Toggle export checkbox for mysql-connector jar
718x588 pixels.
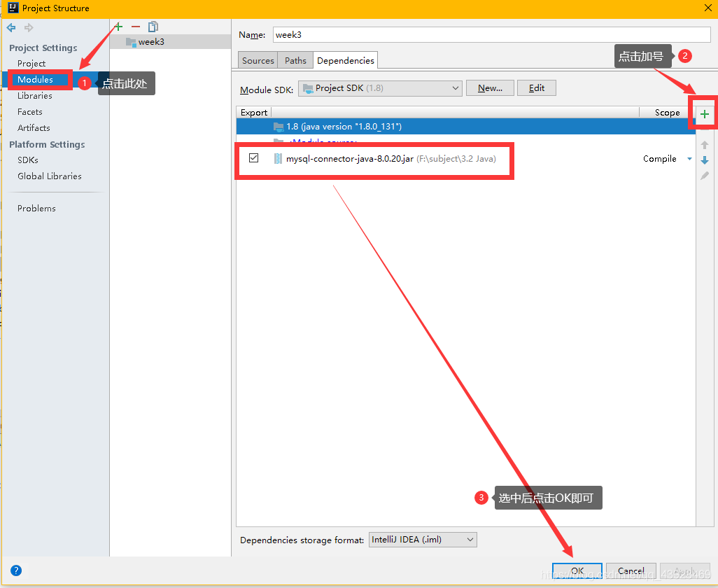point(254,158)
